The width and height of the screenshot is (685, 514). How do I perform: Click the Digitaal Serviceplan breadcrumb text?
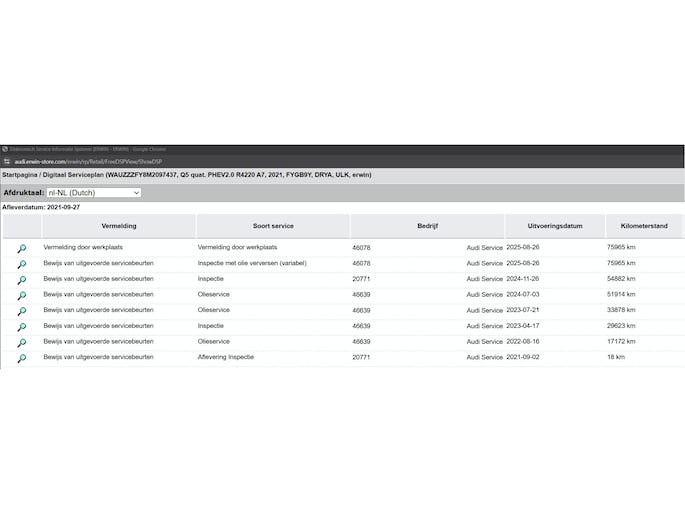(76, 174)
